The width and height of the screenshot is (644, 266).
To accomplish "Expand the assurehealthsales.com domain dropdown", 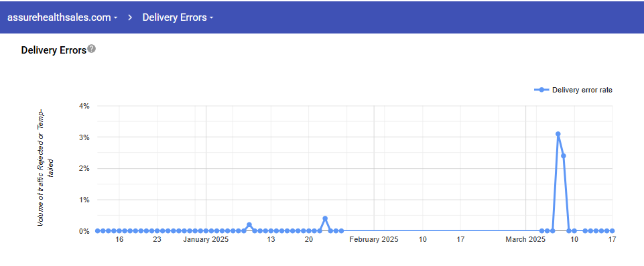I will tap(62, 17).
